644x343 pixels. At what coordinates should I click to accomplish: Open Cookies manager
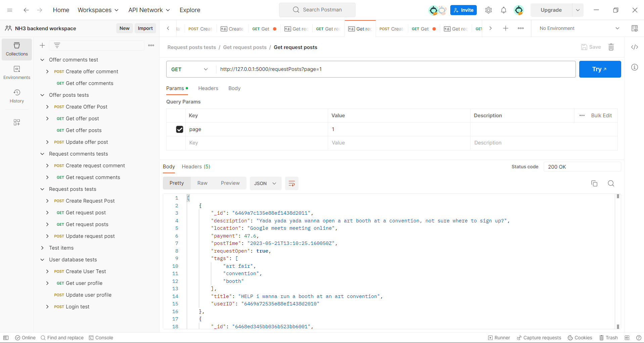tap(580, 338)
